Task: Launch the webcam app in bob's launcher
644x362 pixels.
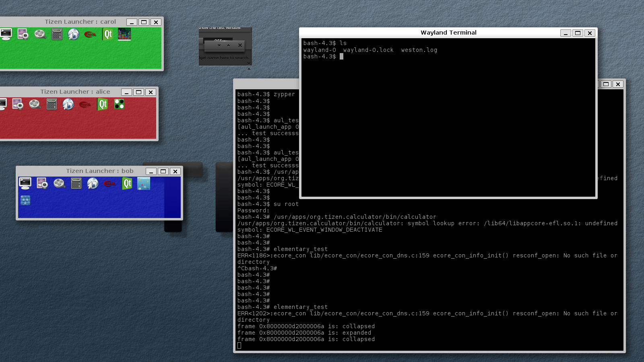Action: pos(42,183)
